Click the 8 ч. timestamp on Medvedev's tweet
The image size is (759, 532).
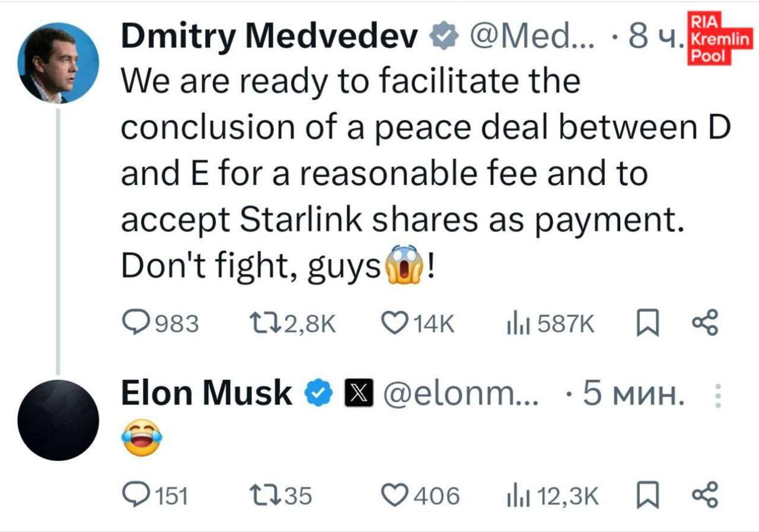point(655,38)
